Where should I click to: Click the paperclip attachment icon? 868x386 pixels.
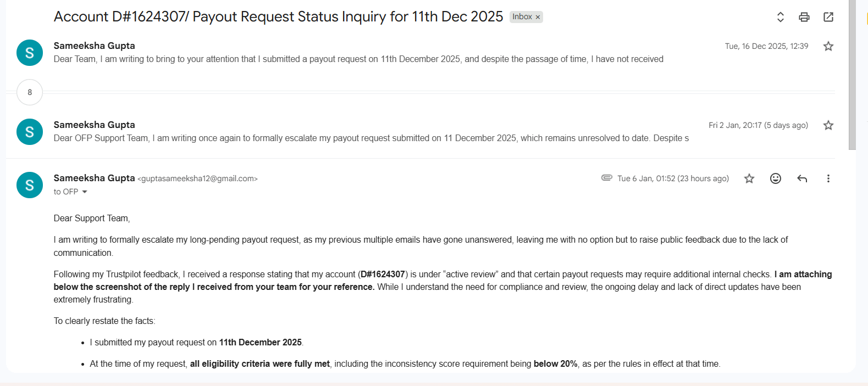pos(607,178)
